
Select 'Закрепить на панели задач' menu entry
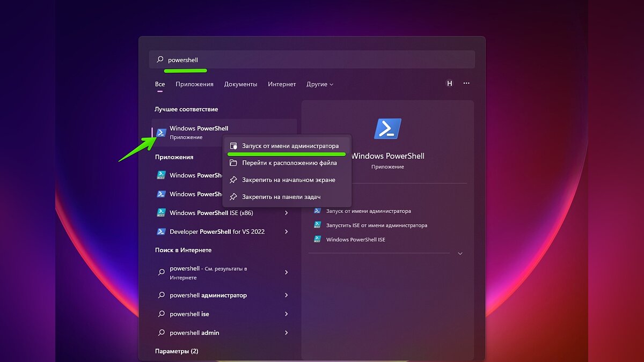point(287,197)
